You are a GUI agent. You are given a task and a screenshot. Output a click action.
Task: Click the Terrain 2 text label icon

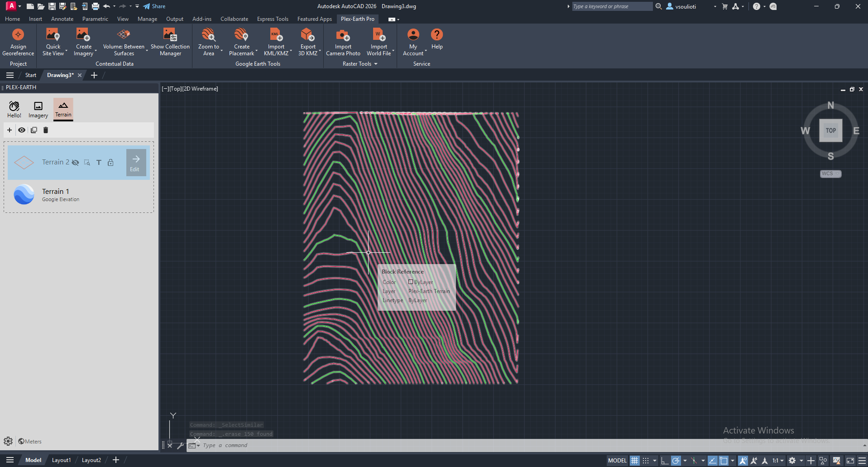99,162
